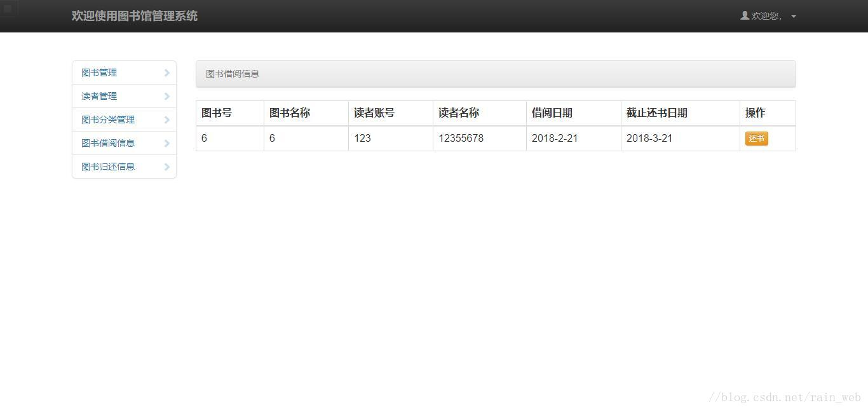Open the 欢迎您 user dropdown caret
This screenshot has height=410, width=868.
click(794, 17)
